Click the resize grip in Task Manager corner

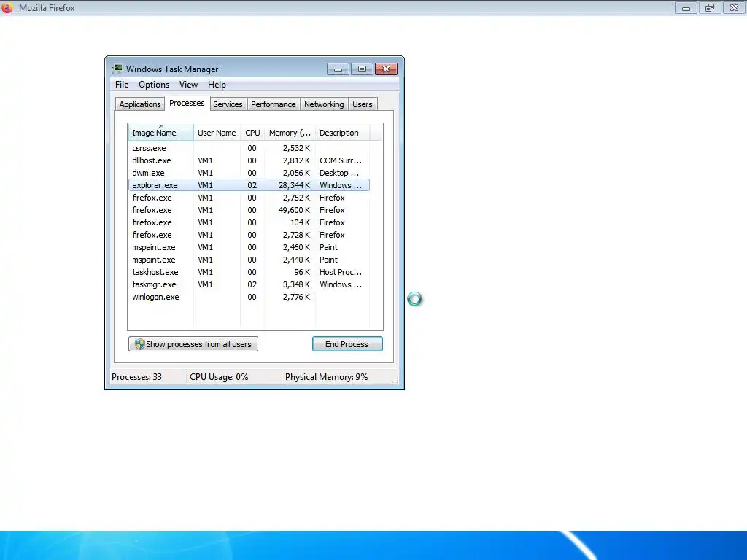[395, 380]
